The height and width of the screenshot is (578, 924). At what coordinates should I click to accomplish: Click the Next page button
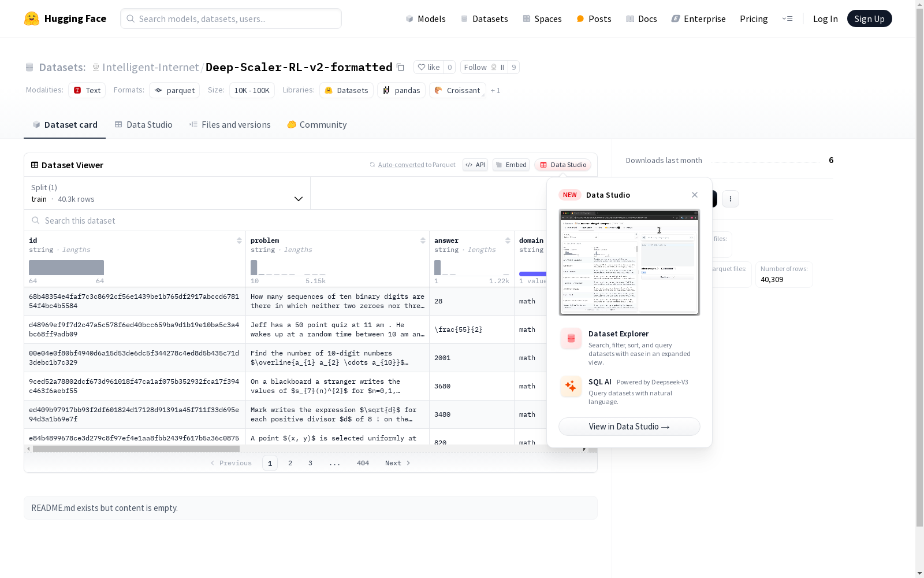coord(398,463)
